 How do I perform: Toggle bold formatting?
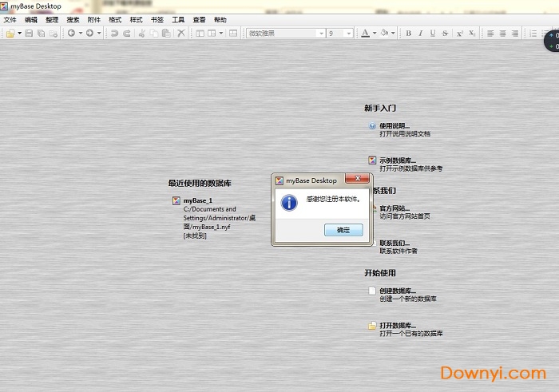[409, 34]
